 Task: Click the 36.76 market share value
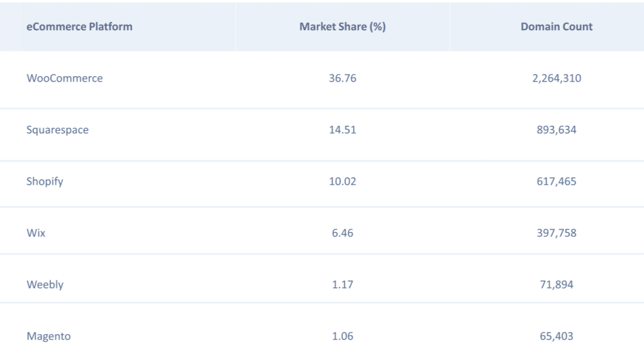pos(343,79)
